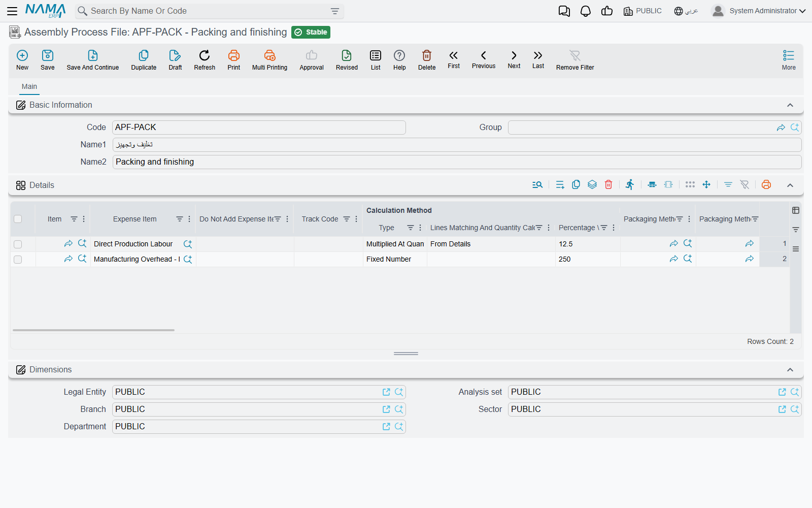Tick the select-all checkbox in Details header
The width and height of the screenshot is (812, 508).
[x=18, y=219]
